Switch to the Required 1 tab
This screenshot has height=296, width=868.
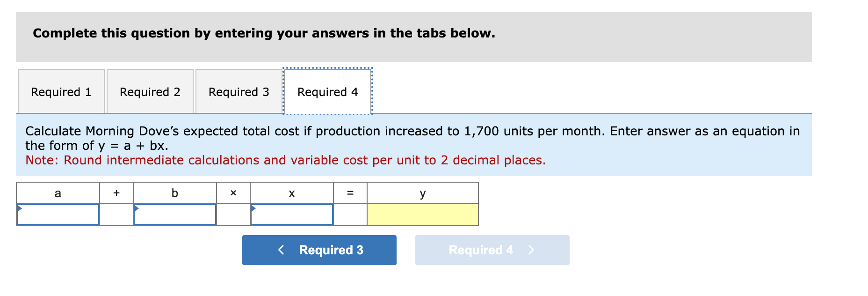pos(61,91)
